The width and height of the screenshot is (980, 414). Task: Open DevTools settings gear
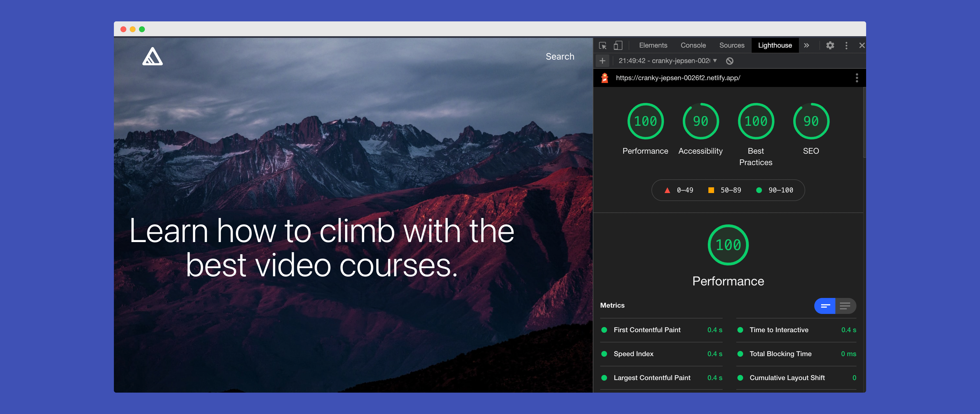pos(830,46)
